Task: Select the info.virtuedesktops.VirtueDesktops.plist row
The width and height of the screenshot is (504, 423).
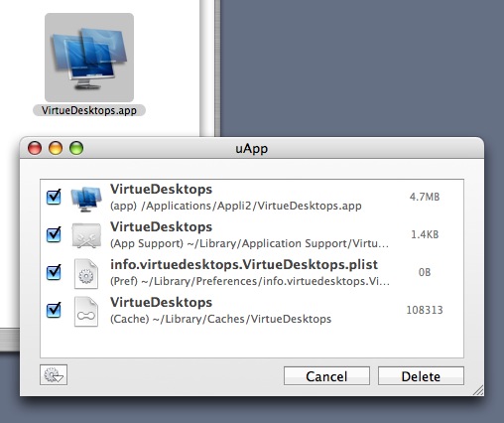Action: (x=252, y=273)
